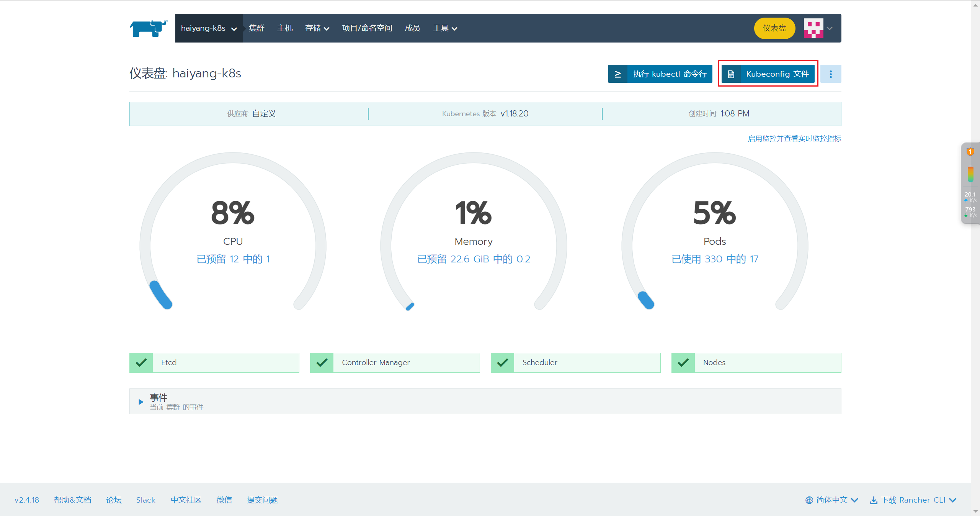Viewport: 980px width, 516px height.
Task: Open 帮助&文档 footer link
Action: click(73, 500)
